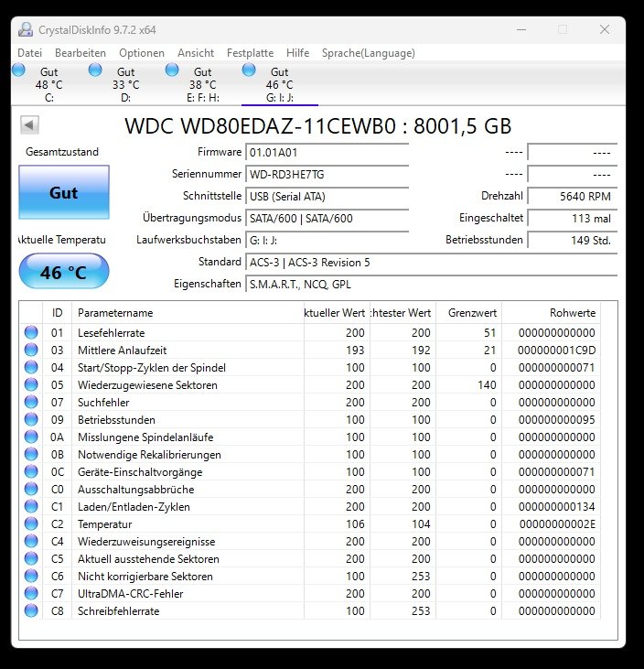
Task: Click status dot in row 09 Betriebsstunden
Action: tap(31, 419)
